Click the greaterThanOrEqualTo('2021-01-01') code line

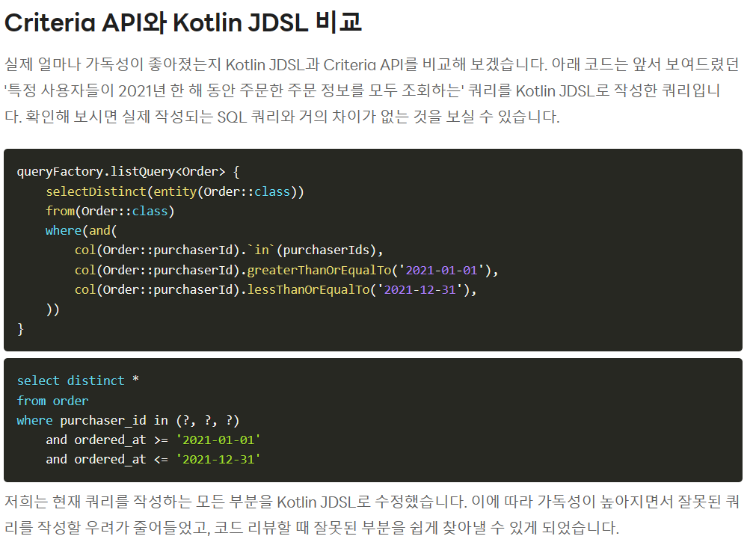pos(286,270)
